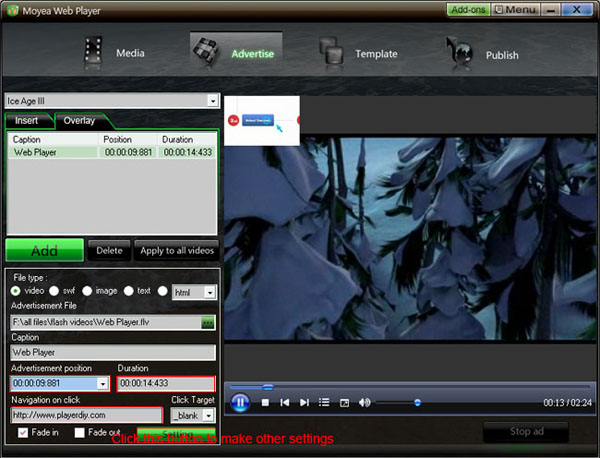600x458 pixels.
Task: Select text file type radio
Action: point(129,291)
